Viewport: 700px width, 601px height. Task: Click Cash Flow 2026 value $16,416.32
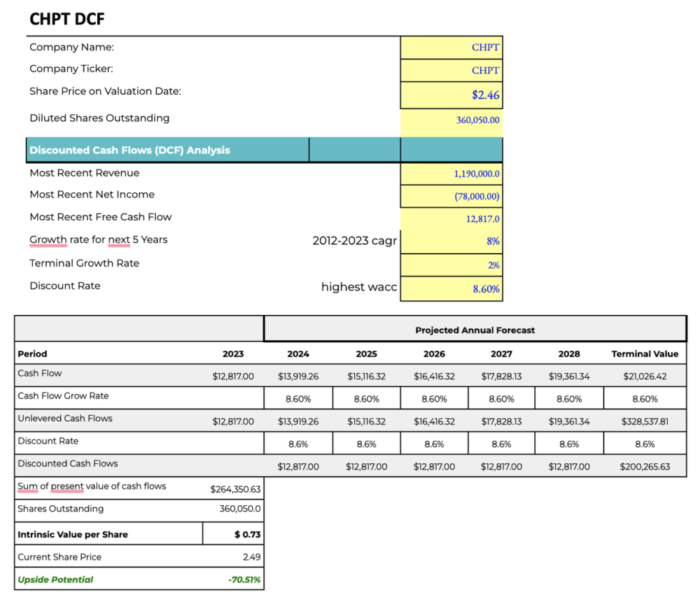coord(435,376)
